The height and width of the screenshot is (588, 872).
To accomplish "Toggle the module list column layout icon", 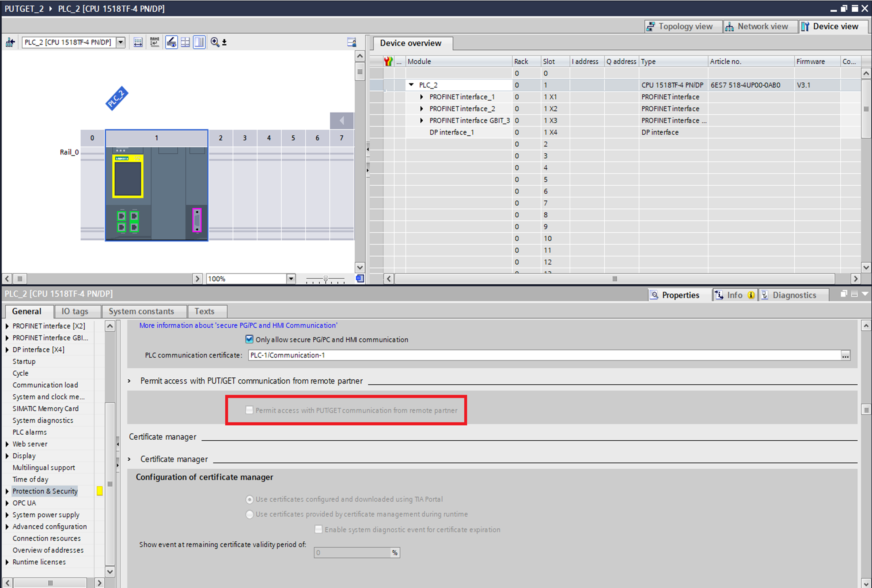I will pos(199,42).
